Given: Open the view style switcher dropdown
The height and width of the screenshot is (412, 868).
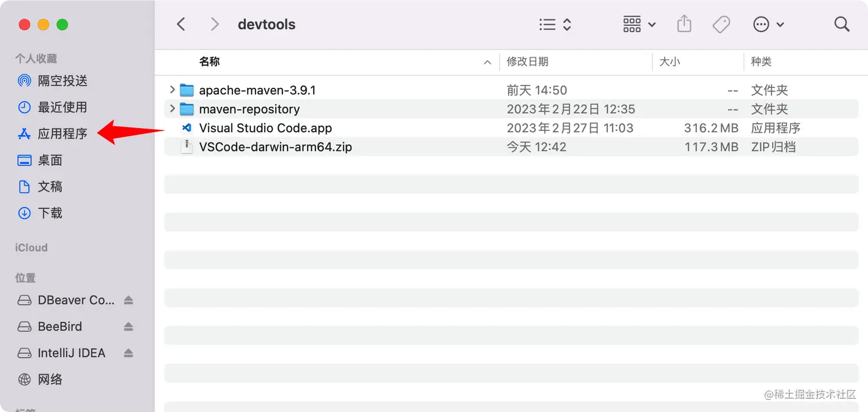Looking at the screenshot, I should coord(555,24).
